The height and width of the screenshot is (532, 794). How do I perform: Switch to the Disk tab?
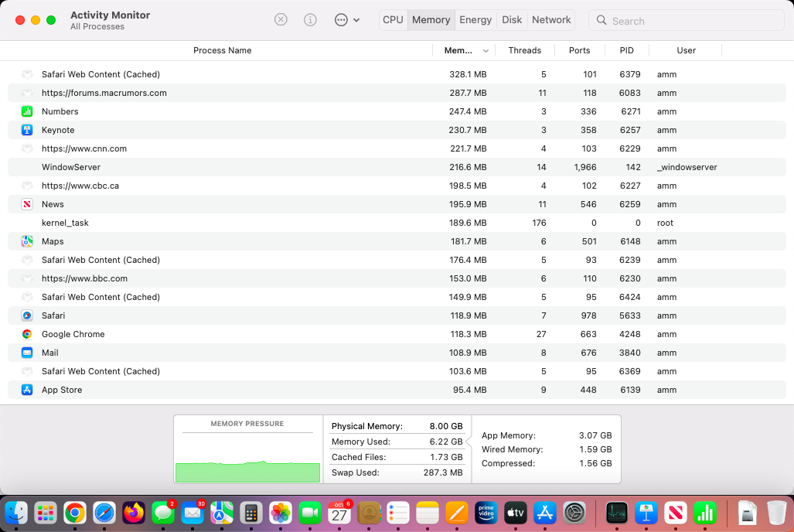pyautogui.click(x=512, y=20)
